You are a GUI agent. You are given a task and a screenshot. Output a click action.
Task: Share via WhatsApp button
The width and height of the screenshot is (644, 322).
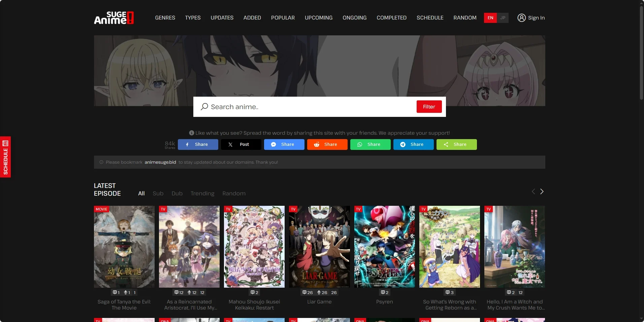point(371,144)
